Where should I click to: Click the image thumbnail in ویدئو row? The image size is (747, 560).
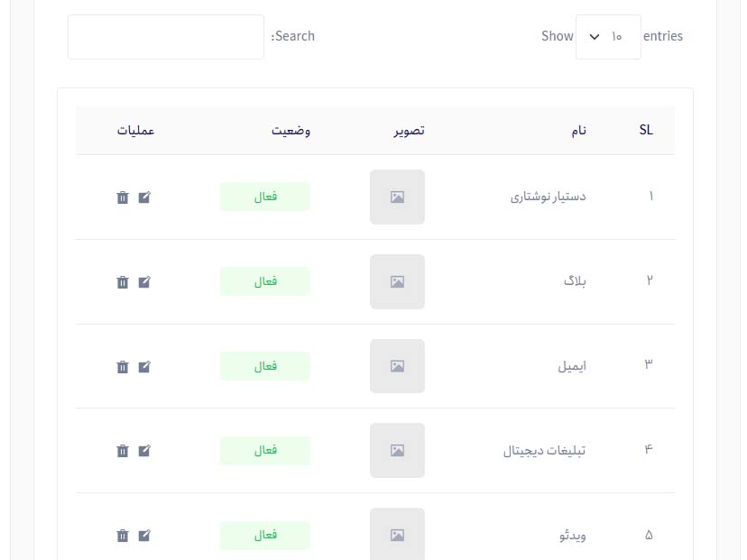tap(397, 535)
